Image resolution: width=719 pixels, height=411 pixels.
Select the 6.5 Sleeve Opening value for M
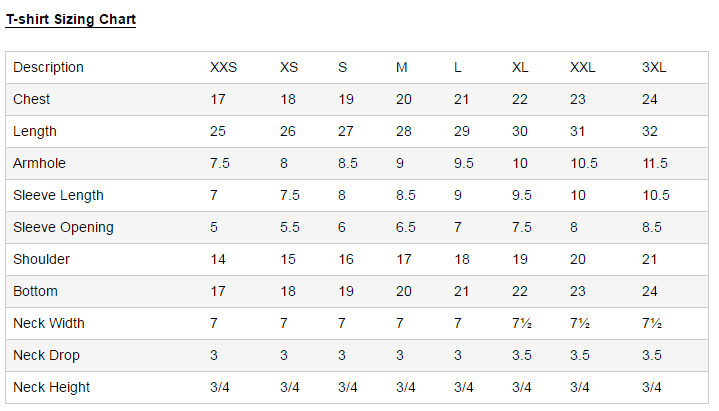[x=405, y=228]
